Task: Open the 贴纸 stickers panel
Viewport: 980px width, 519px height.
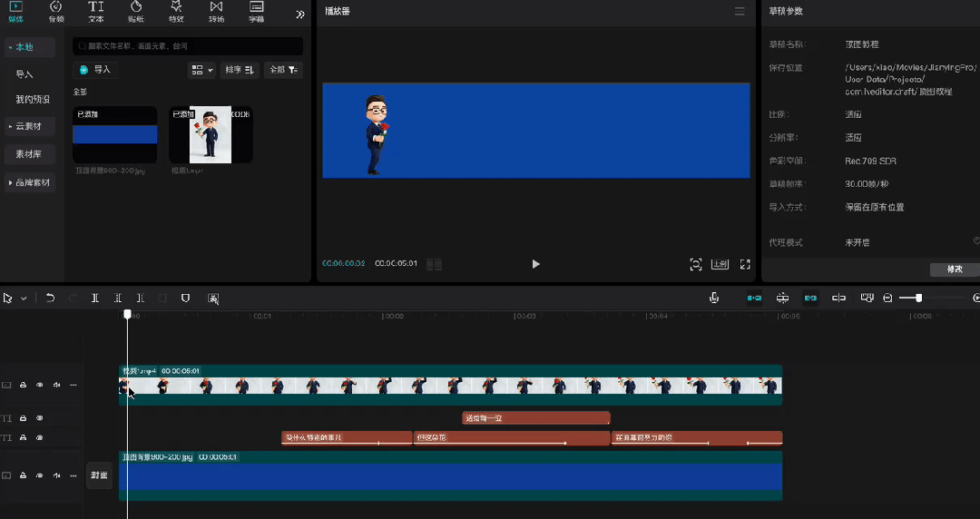Action: coord(136,11)
